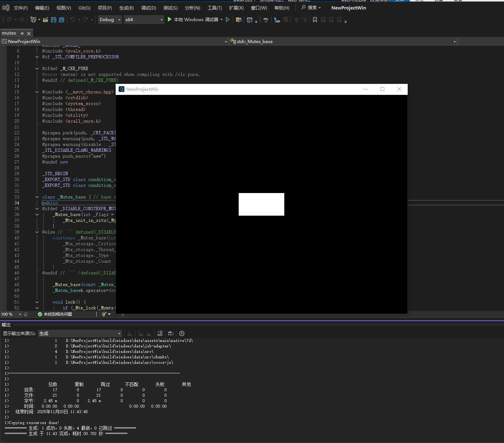504x443 pixels.
Task: Click the Navigate Forward icon
Action: (x=22, y=20)
